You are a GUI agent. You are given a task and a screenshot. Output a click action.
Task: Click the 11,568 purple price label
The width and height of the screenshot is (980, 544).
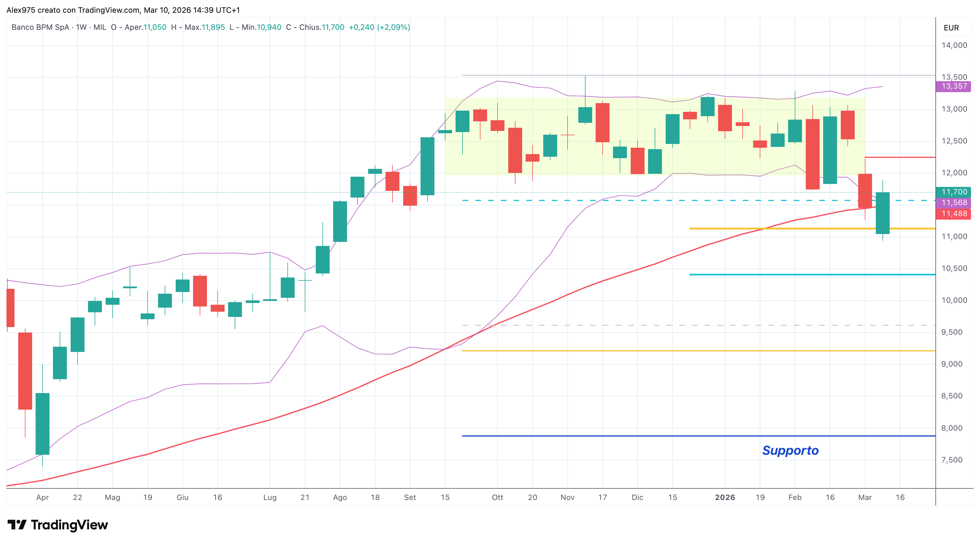coord(954,203)
